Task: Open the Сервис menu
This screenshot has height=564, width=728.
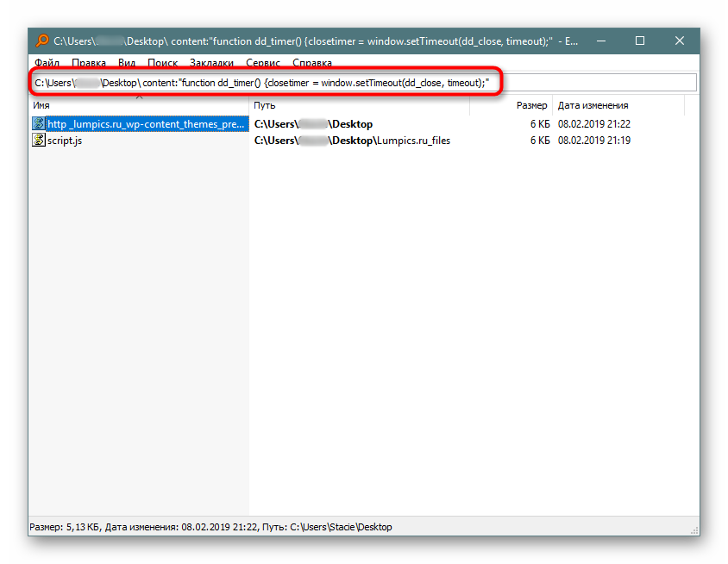Action: click(x=263, y=62)
